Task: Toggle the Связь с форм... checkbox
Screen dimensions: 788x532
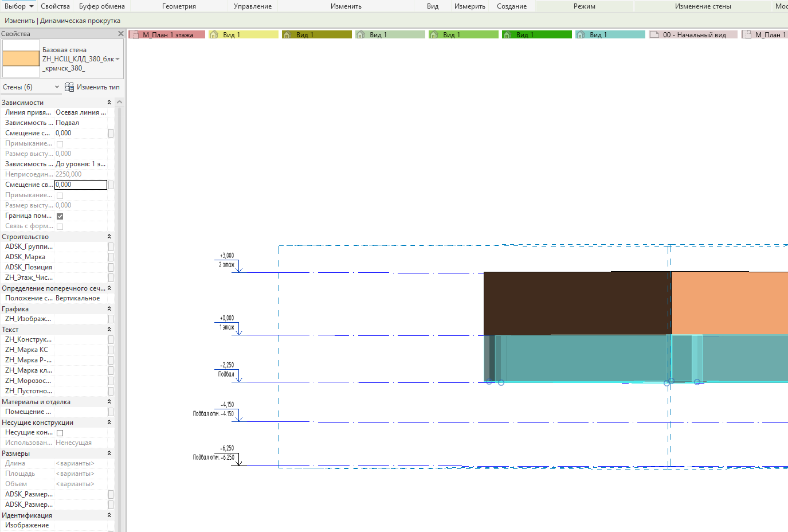Action: click(60, 226)
